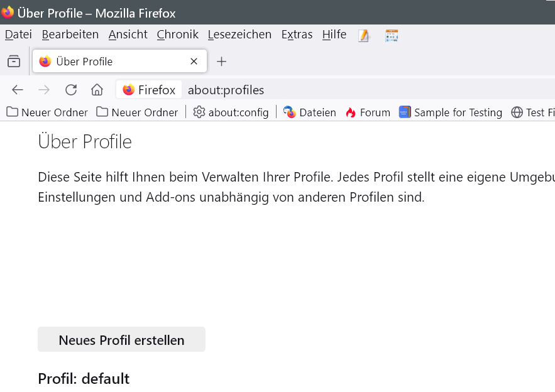Open the about:config bookmark

[x=231, y=112]
